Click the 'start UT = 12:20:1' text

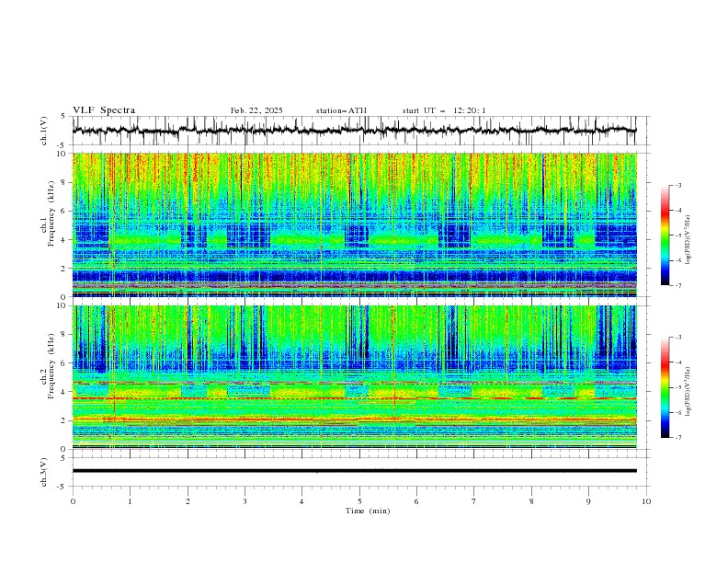tap(444, 110)
